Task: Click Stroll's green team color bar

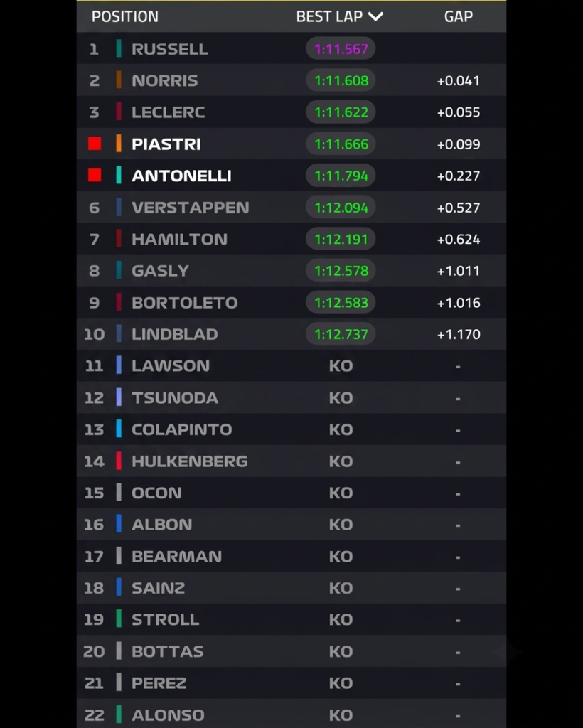Action: 119,619
